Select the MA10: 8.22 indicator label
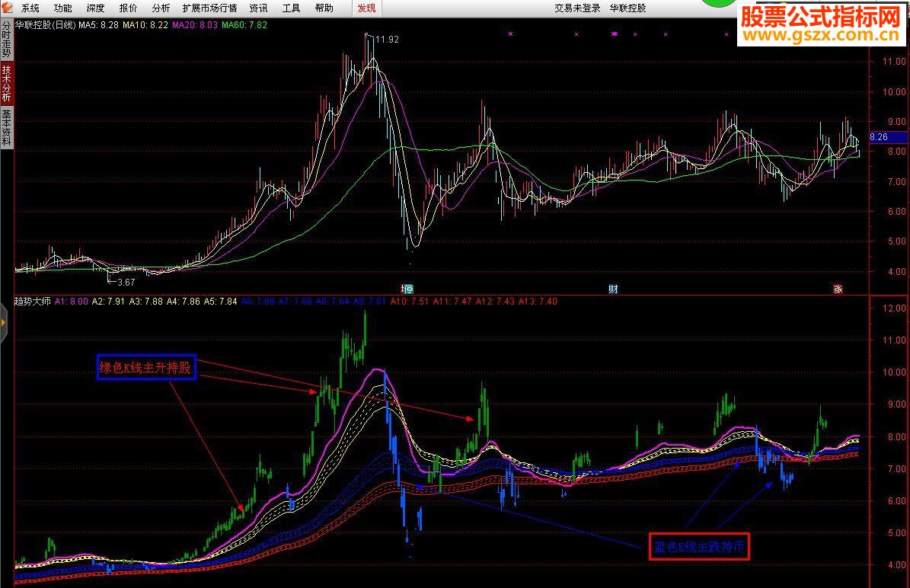 click(x=145, y=25)
